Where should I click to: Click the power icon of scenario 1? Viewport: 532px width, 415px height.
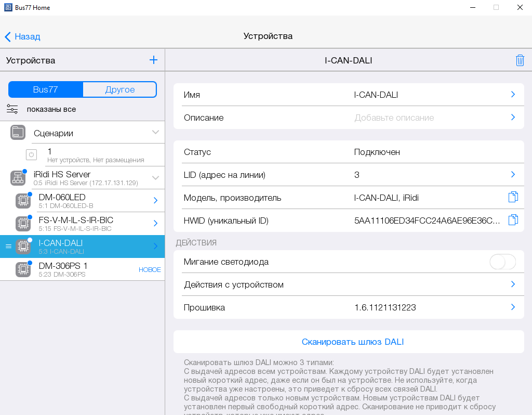tap(31, 155)
